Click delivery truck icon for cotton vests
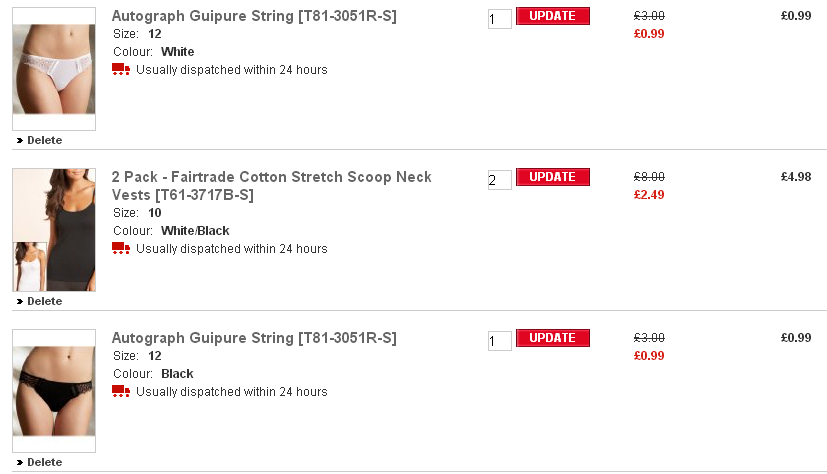The height and width of the screenshot is (474, 827). 121,248
